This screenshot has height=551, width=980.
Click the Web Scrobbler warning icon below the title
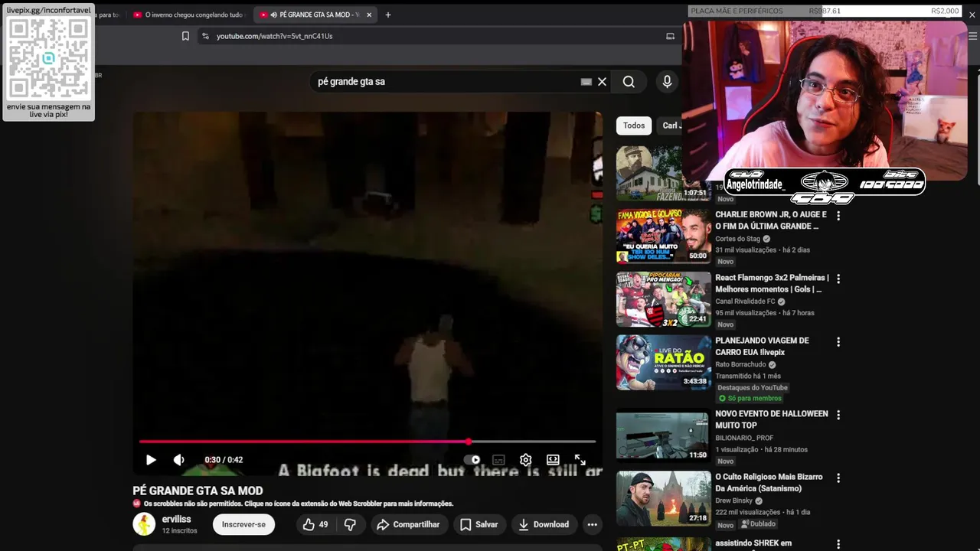coord(137,504)
